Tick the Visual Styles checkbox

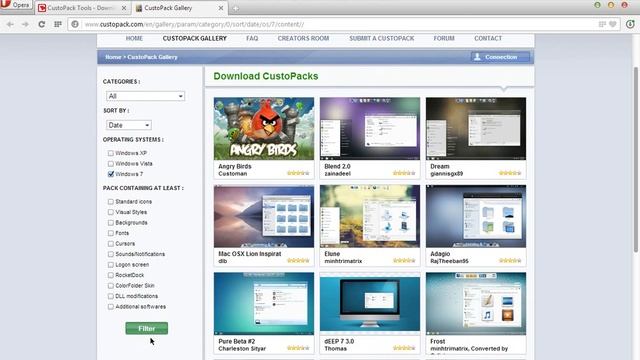coord(111,212)
